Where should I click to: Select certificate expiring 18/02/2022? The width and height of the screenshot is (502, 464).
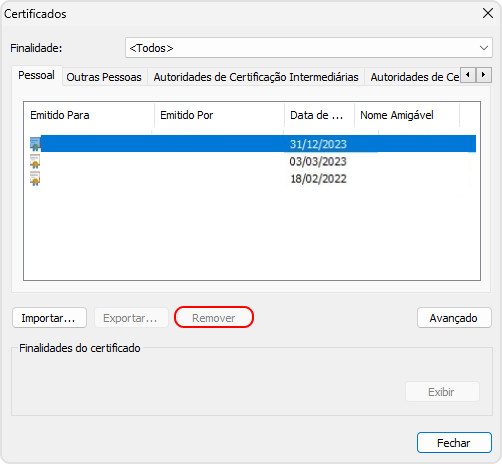click(253, 179)
